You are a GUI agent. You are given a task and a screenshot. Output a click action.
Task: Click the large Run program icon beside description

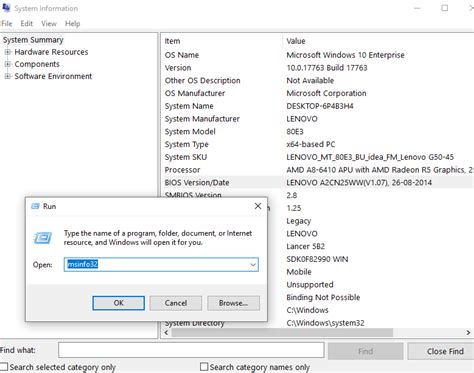43,238
